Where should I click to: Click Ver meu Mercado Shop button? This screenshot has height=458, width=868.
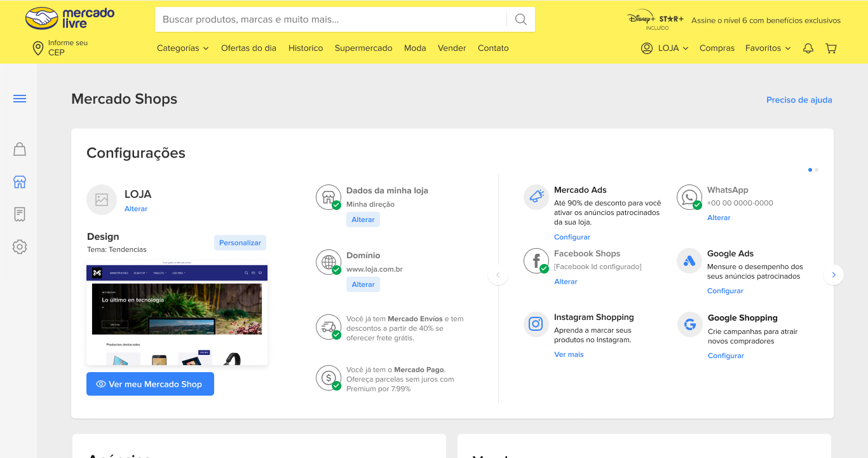(150, 384)
